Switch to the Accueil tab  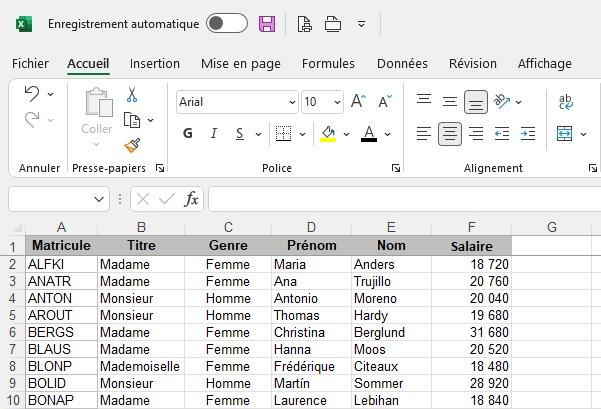pyautogui.click(x=88, y=63)
